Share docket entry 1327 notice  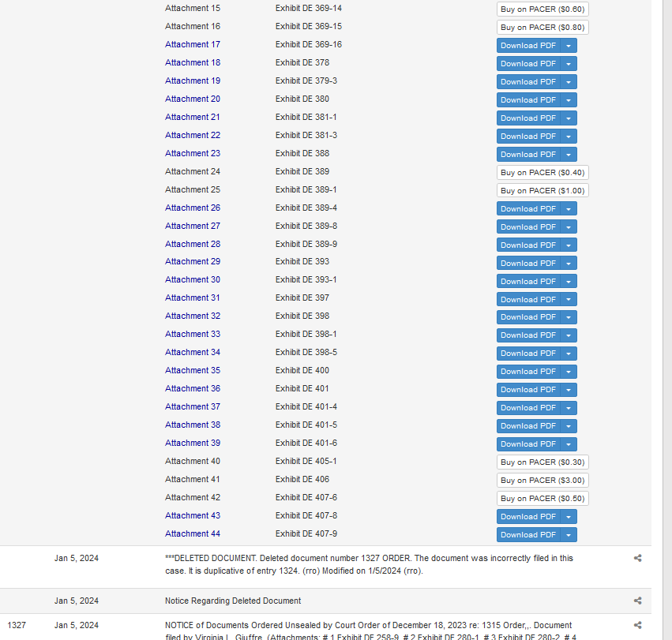pyautogui.click(x=638, y=625)
